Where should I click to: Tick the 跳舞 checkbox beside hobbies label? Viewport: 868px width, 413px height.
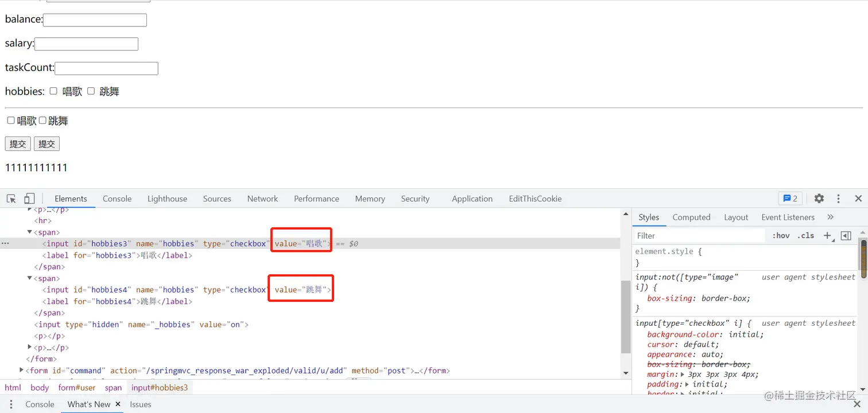(x=91, y=91)
